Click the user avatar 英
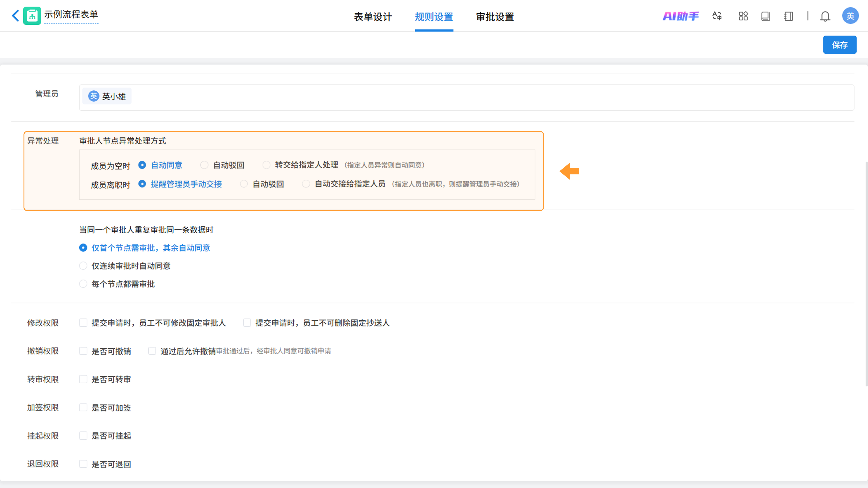This screenshot has height=488, width=868. point(850,16)
